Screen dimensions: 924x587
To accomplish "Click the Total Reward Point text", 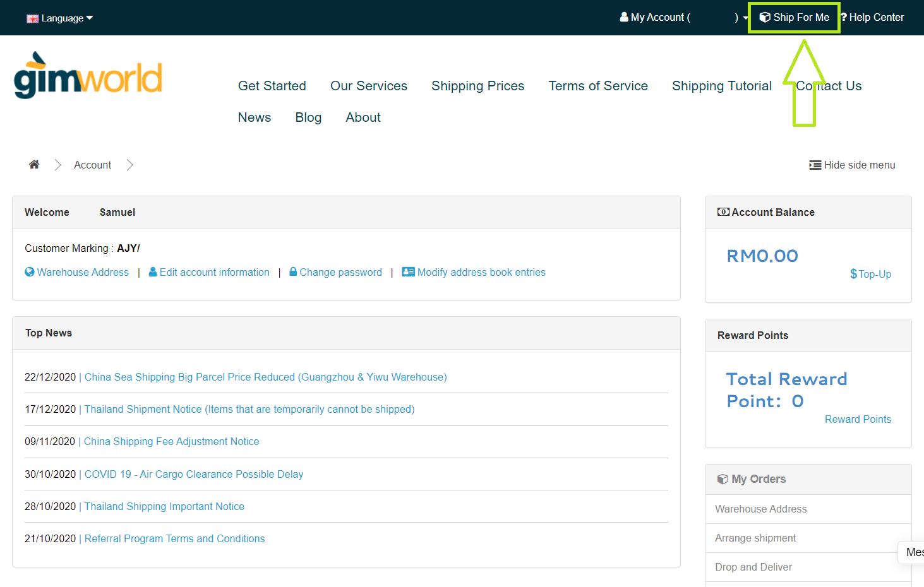I will [x=786, y=390].
